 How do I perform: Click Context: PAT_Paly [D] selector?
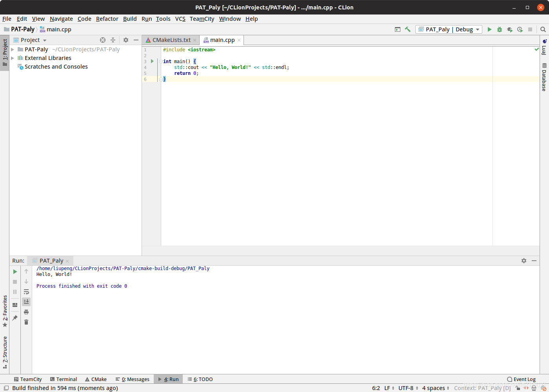pyautogui.click(x=482, y=388)
